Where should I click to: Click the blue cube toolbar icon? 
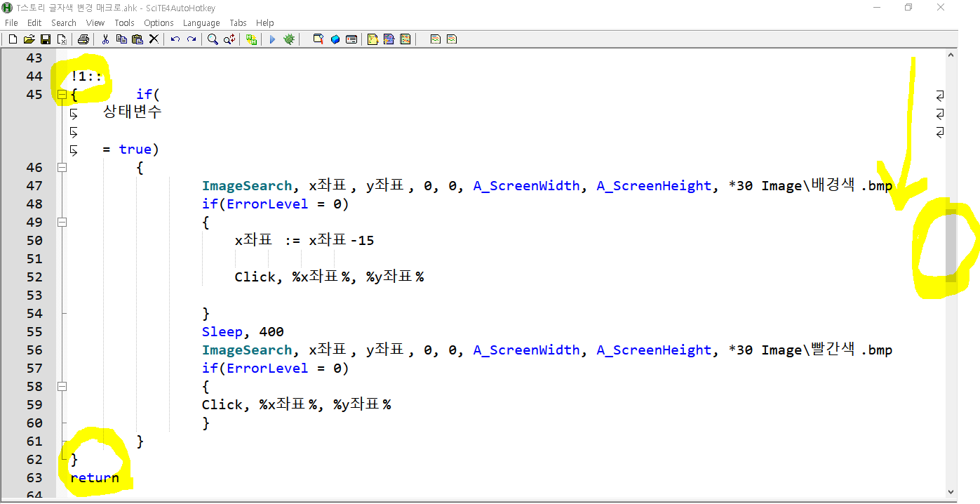335,39
